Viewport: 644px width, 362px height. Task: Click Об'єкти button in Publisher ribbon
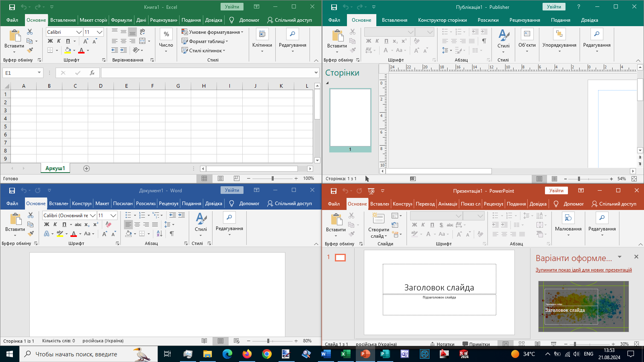point(527,40)
